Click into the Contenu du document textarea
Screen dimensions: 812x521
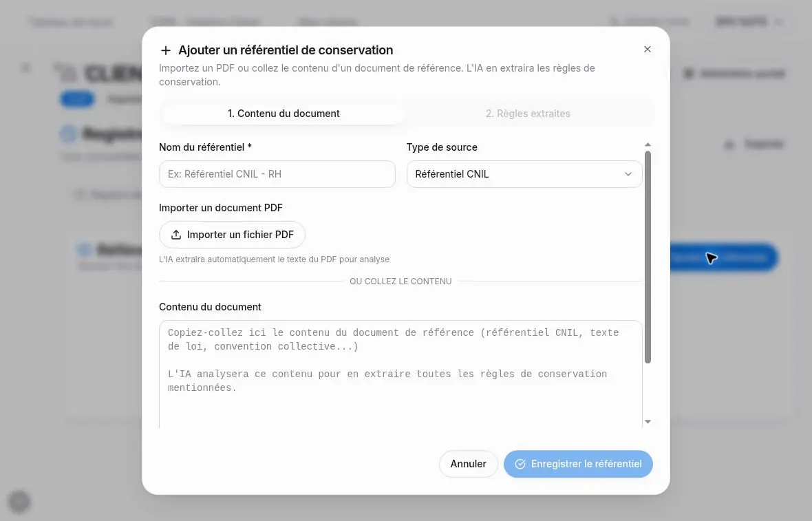click(x=400, y=374)
